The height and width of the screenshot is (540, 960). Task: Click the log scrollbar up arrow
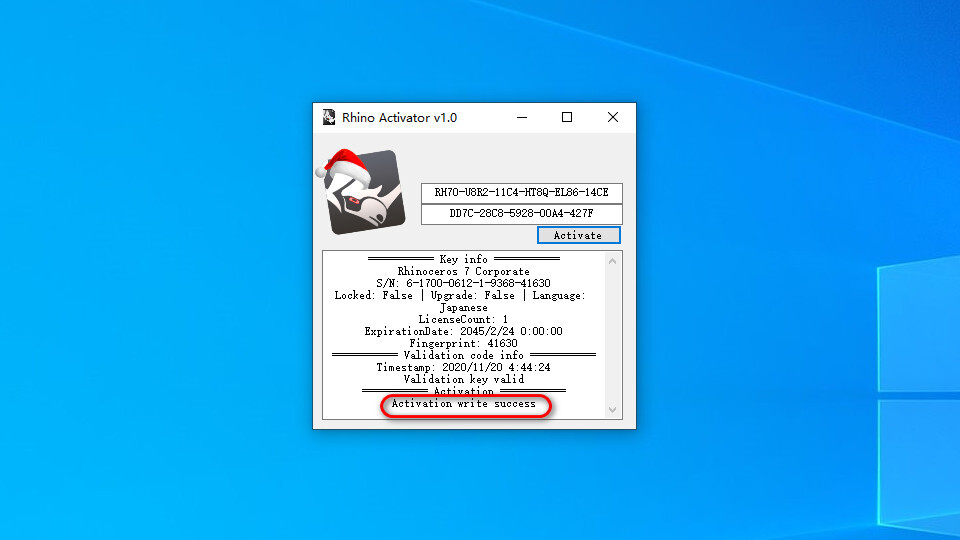click(x=612, y=261)
